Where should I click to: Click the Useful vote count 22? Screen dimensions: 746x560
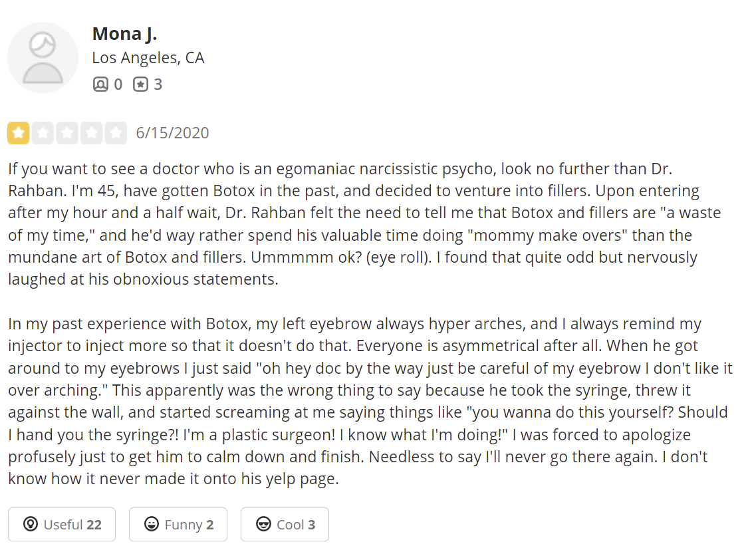(x=94, y=525)
